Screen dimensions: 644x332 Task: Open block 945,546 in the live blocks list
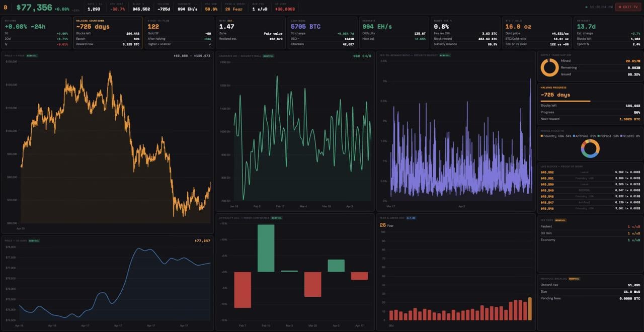coord(547,208)
